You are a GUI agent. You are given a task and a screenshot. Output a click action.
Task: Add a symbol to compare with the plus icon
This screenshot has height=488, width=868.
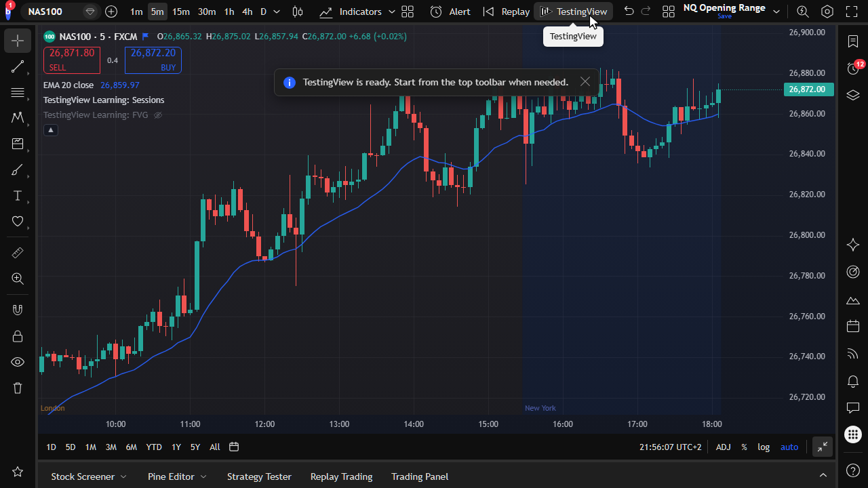point(112,12)
